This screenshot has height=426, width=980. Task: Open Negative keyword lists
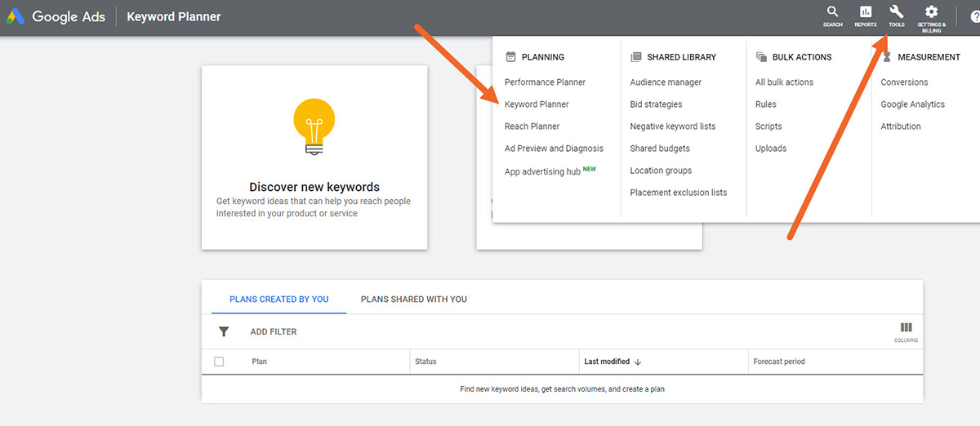[673, 126]
